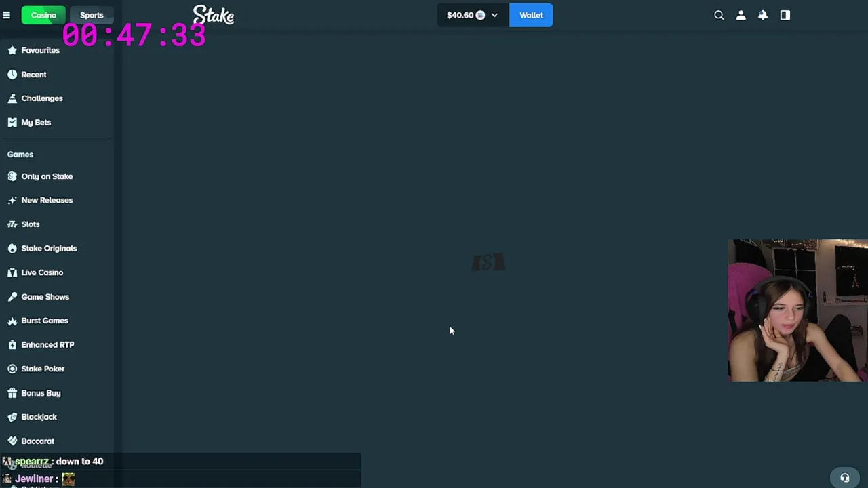
Task: Open Slots
Action: pos(31,224)
